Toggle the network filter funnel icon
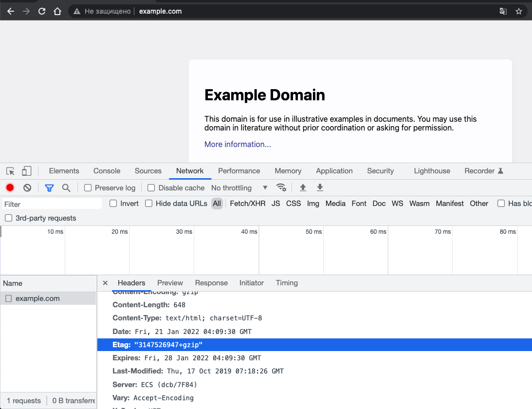Image resolution: width=532 pixels, height=409 pixels. tap(49, 188)
